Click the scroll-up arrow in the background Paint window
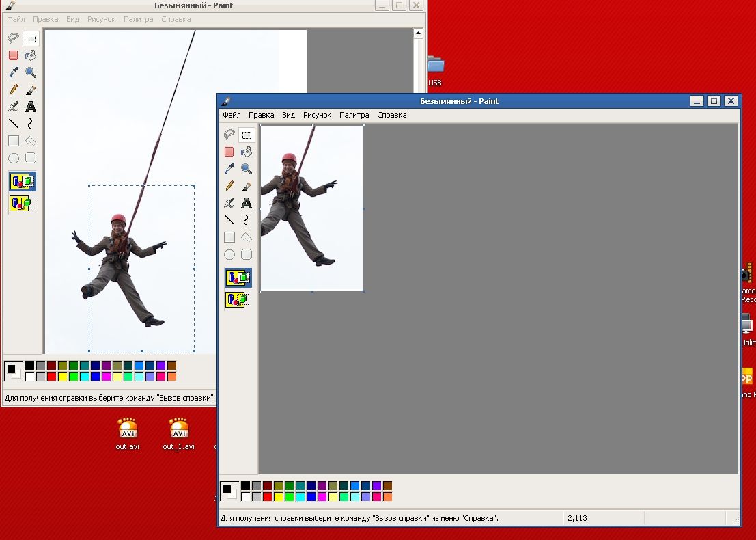756x540 pixels. point(419,33)
